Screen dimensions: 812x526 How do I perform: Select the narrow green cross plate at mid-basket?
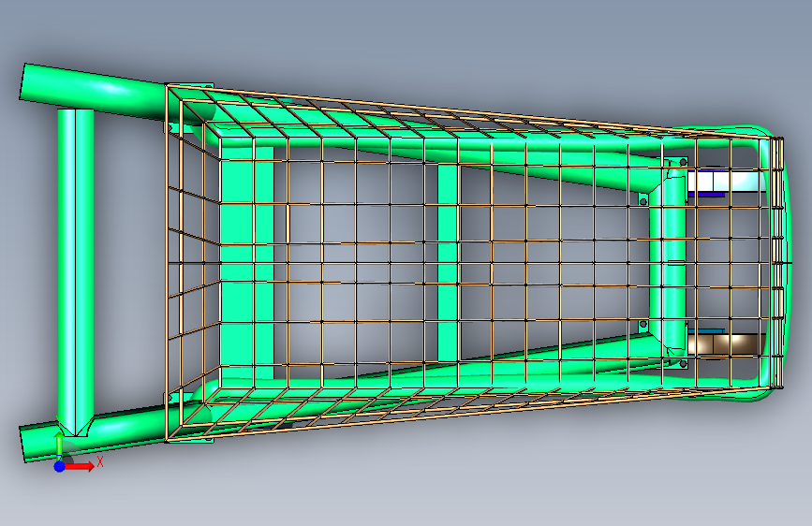tap(449, 262)
